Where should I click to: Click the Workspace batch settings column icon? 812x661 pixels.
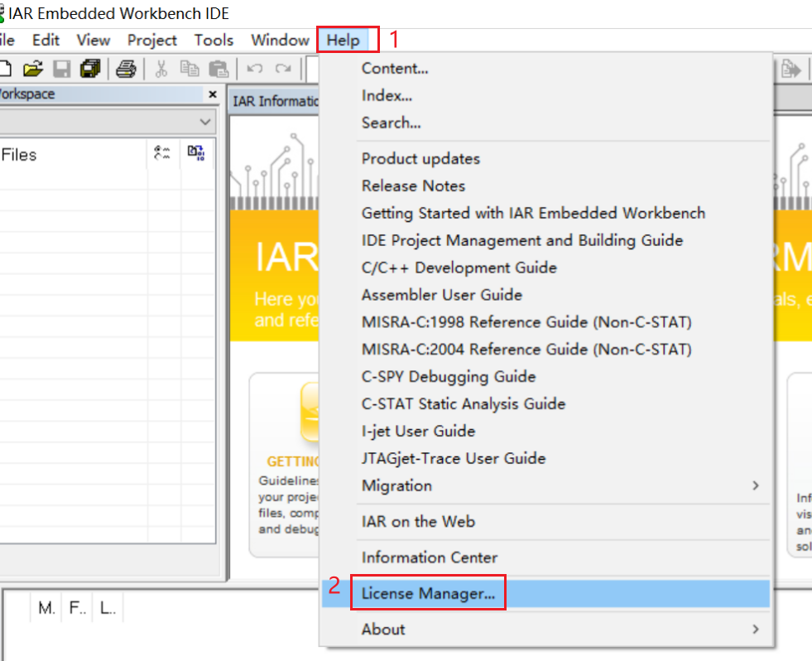(x=196, y=153)
